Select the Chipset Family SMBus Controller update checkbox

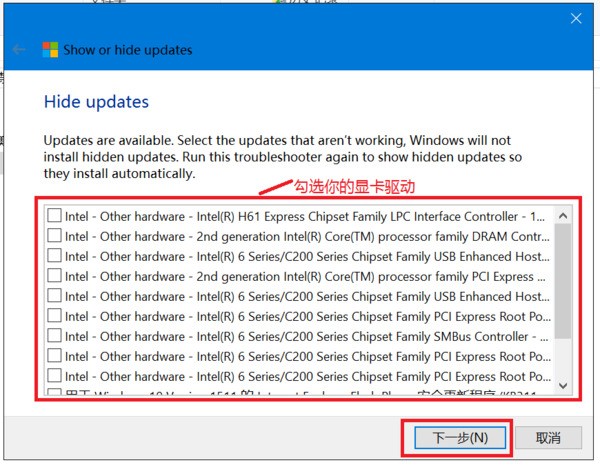coord(54,335)
